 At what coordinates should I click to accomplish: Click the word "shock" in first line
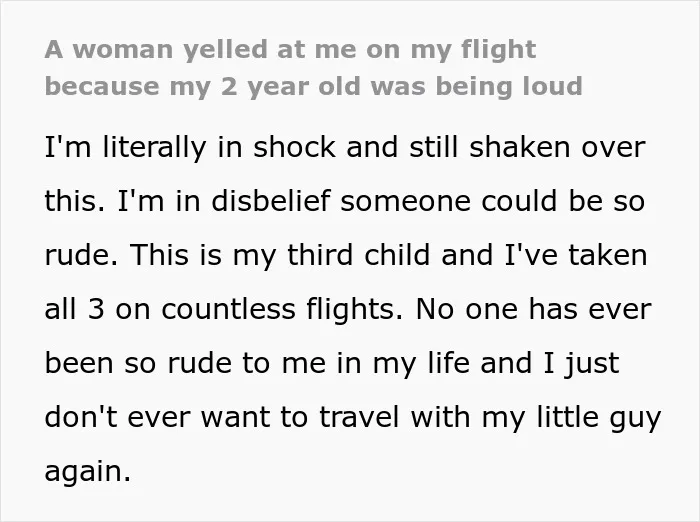click(x=294, y=147)
